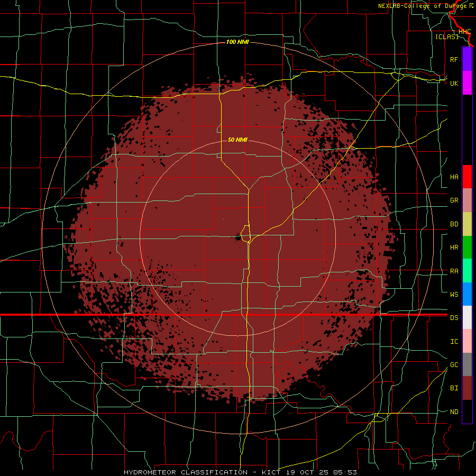Click the 'DS' legend label
This screenshot has height=476, width=476.
click(x=454, y=317)
